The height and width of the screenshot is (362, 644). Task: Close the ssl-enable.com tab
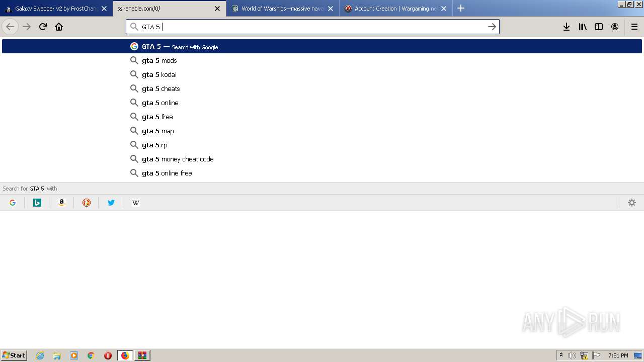click(x=217, y=9)
